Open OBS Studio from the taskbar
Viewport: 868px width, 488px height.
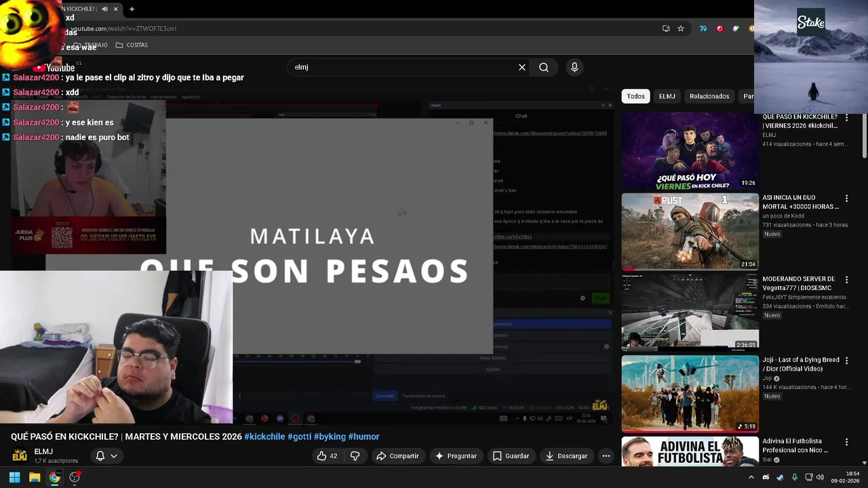(75, 477)
